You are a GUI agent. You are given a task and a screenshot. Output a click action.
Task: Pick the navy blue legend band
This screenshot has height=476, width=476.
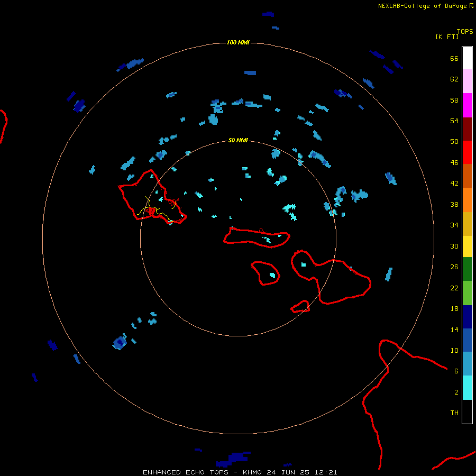467,317
